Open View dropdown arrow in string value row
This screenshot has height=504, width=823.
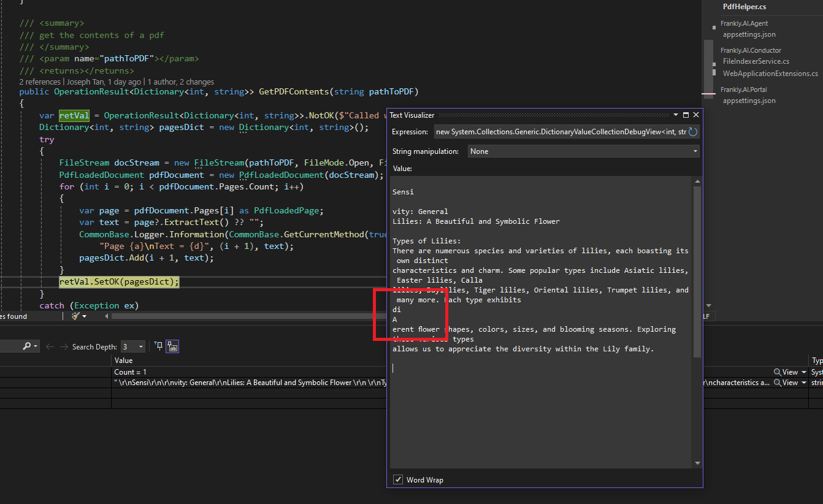(x=804, y=383)
